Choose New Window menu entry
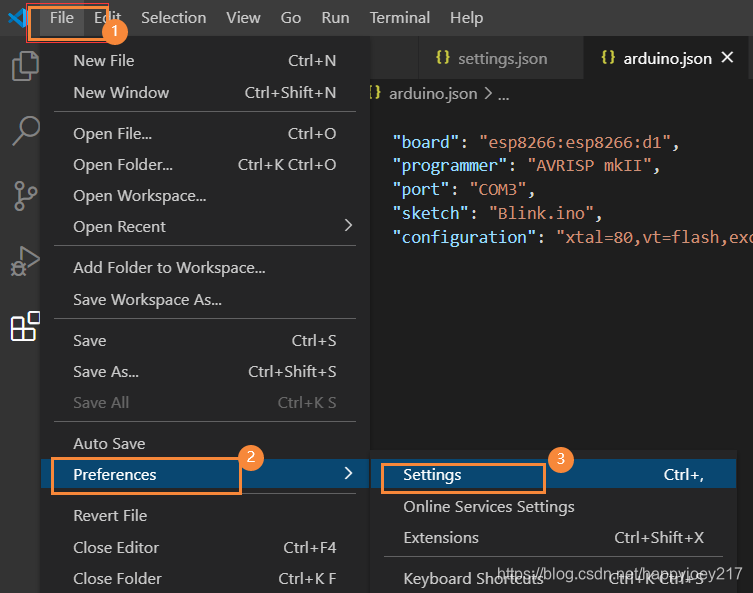The image size is (753, 593). click(205, 93)
